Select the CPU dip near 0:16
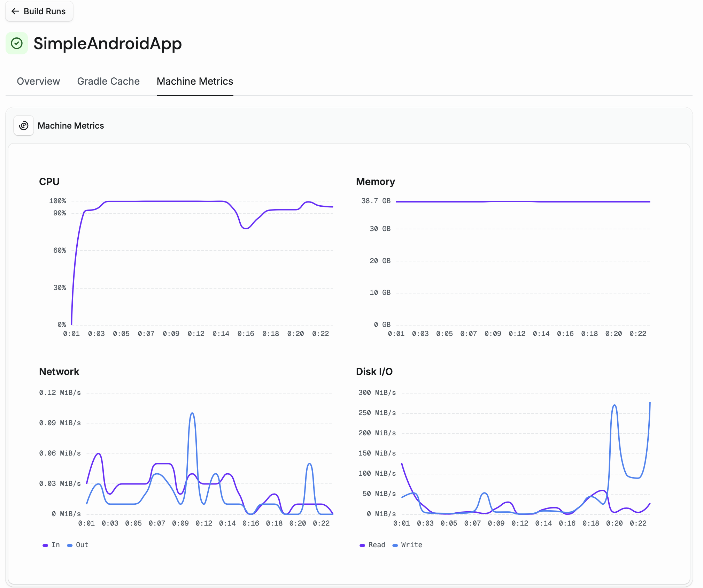The height and width of the screenshot is (588, 703). click(246, 228)
